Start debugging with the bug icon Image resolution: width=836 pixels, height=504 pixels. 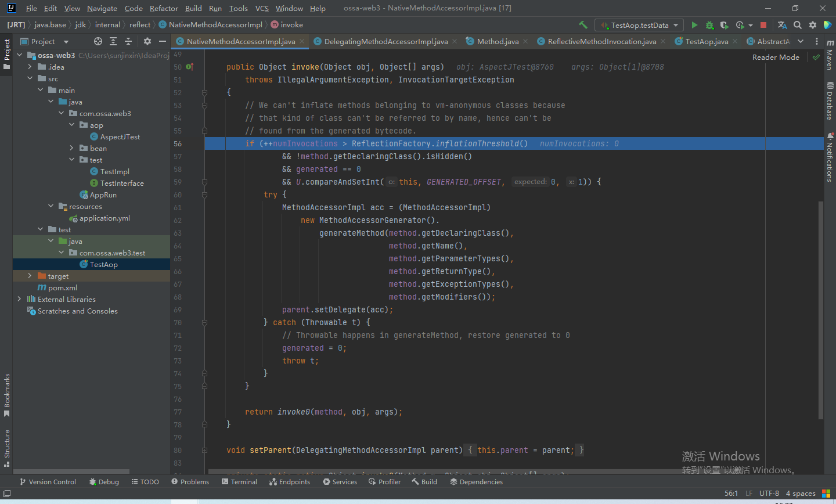point(709,25)
